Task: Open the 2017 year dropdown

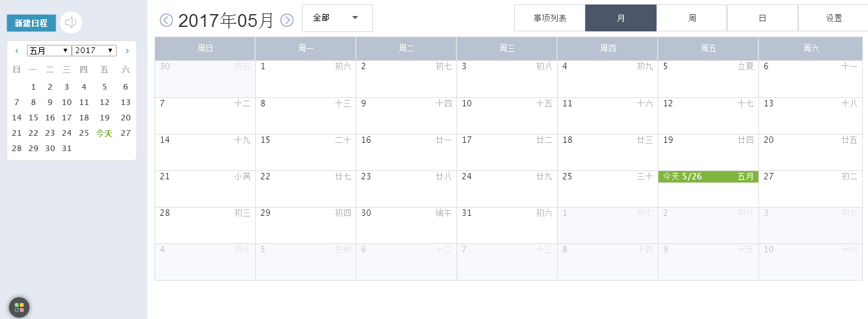Action: point(94,51)
